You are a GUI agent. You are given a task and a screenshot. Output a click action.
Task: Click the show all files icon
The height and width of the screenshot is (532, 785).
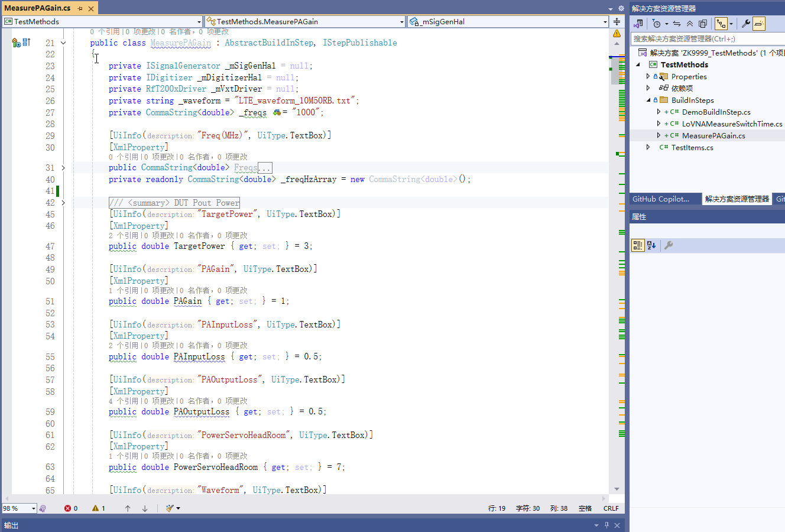[703, 24]
